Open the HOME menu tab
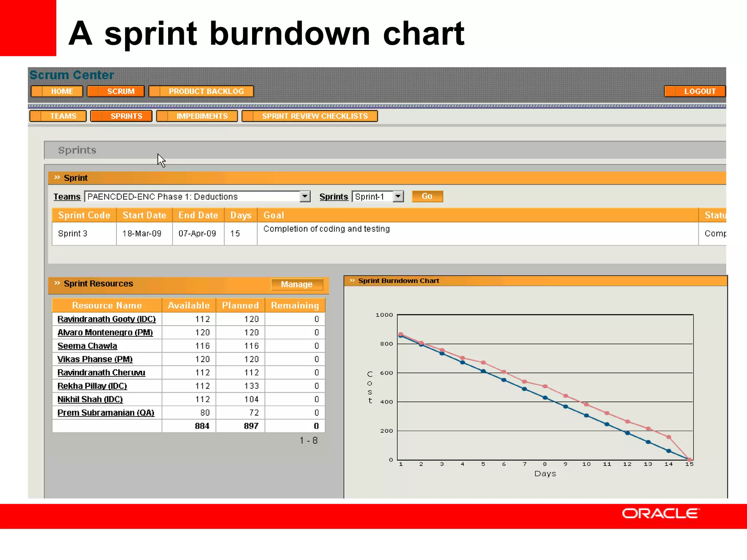The width and height of the screenshot is (747, 560). [x=57, y=91]
